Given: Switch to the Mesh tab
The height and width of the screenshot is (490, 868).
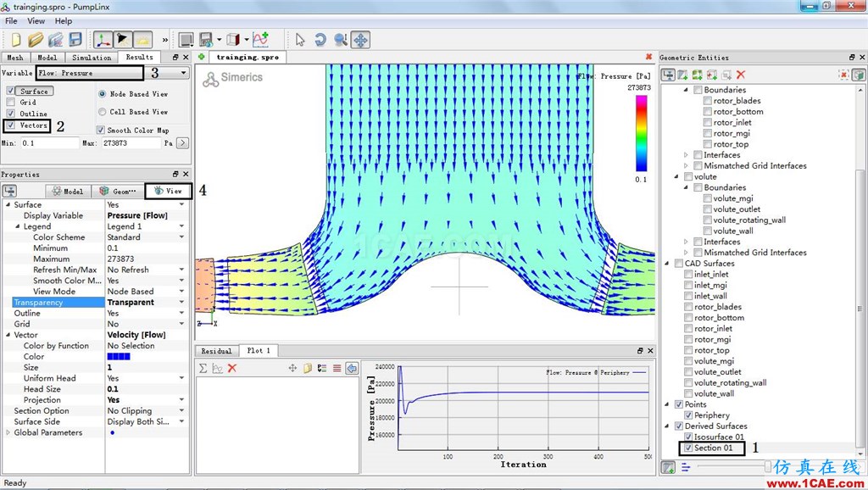Looking at the screenshot, I should 15,58.
